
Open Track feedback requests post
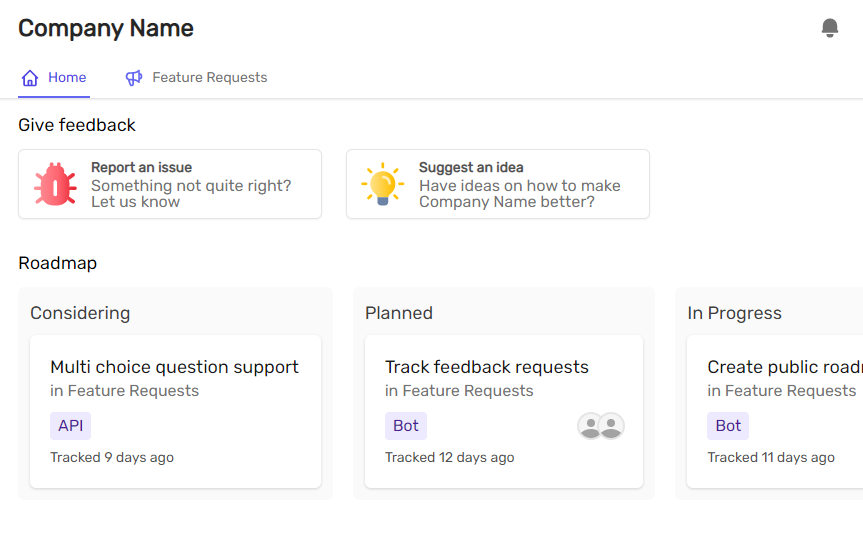(487, 367)
